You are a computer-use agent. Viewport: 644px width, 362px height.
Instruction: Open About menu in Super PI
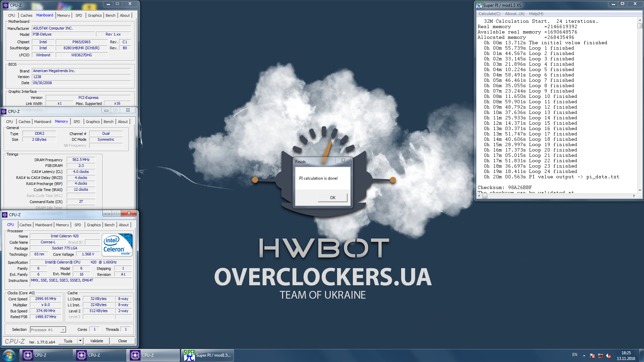pyautogui.click(x=515, y=14)
